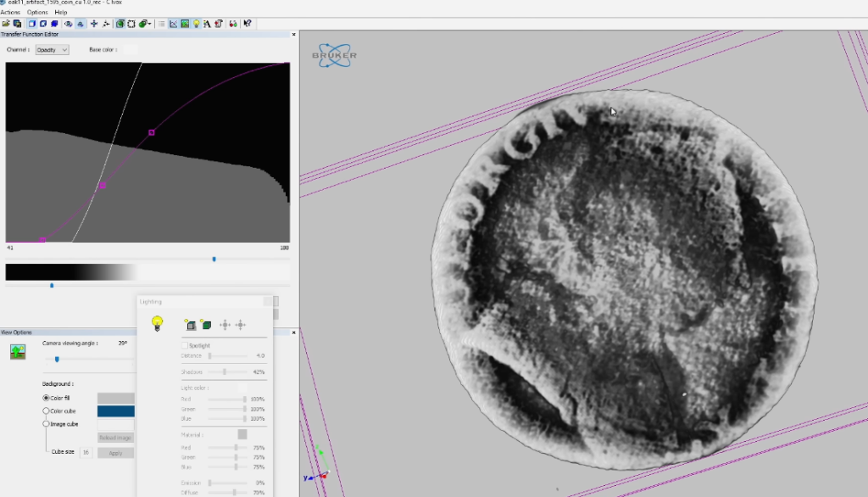Click the eye view toolbar icon
The height and width of the screenshot is (497, 868).
tap(69, 24)
